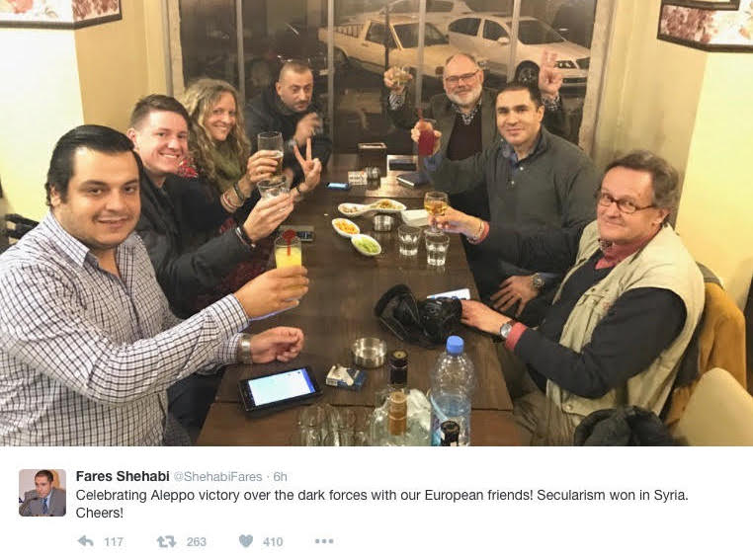Click the 263 retweets count
This screenshot has height=560, width=753.
[196, 542]
